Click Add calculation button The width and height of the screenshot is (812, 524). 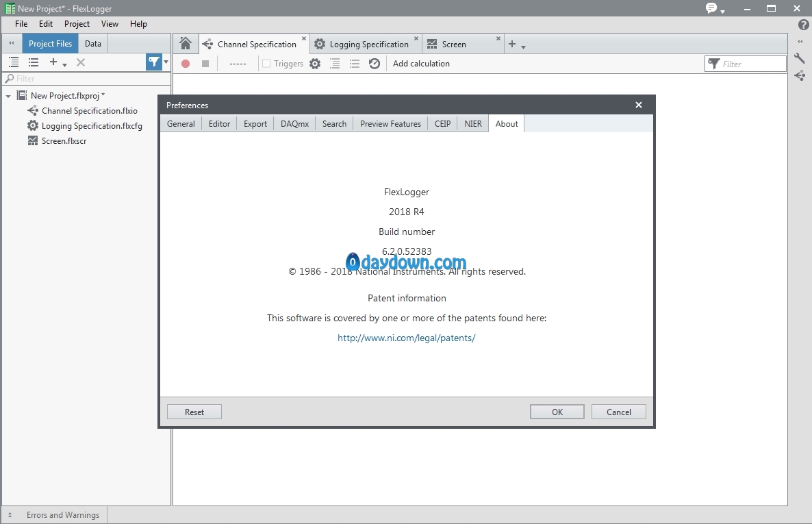(x=421, y=63)
